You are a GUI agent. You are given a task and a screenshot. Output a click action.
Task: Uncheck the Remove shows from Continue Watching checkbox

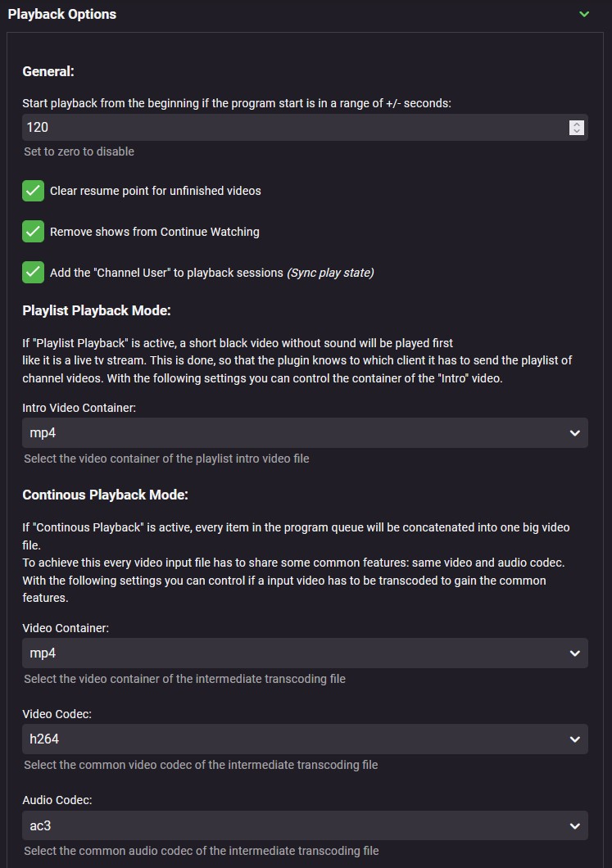(33, 232)
